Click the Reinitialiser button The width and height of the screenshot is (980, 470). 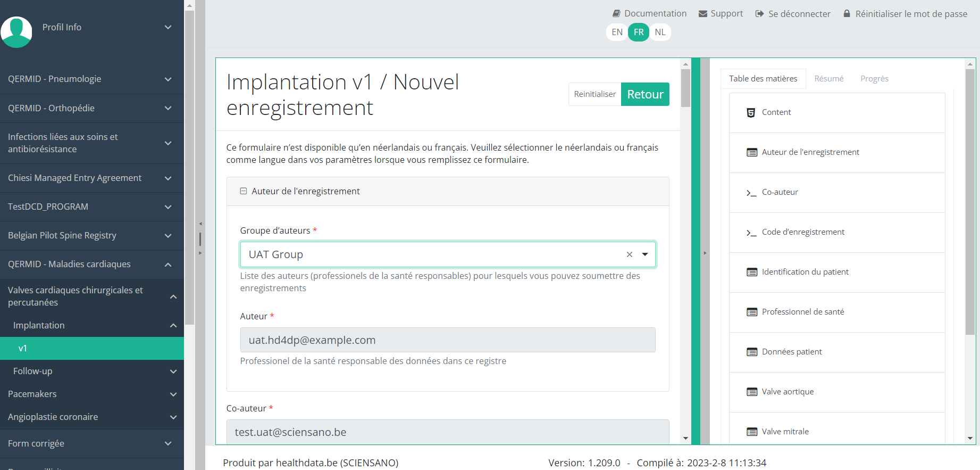pos(594,94)
